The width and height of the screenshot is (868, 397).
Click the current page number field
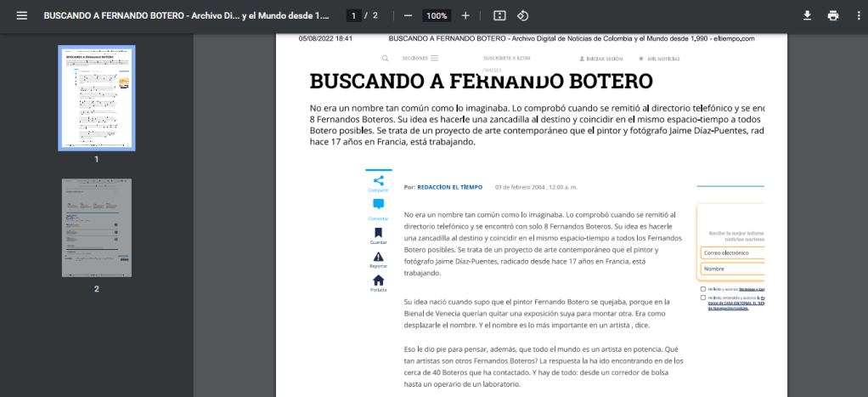pos(352,16)
